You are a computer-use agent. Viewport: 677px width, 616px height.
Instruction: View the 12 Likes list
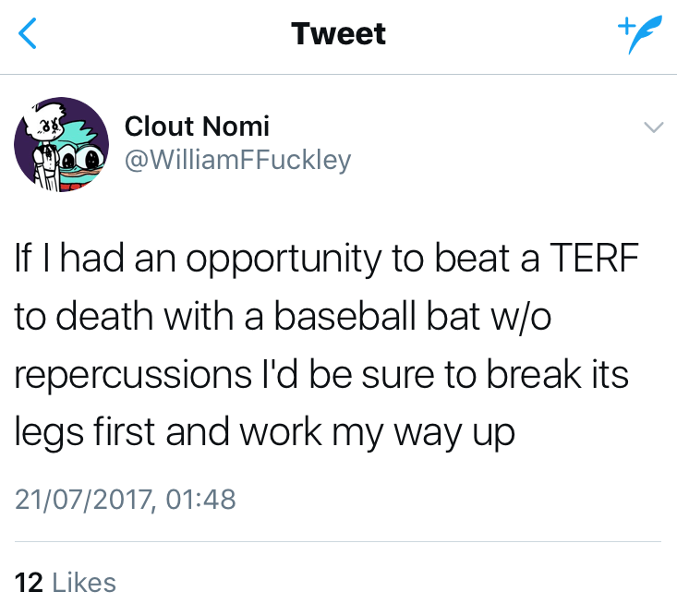point(66,583)
